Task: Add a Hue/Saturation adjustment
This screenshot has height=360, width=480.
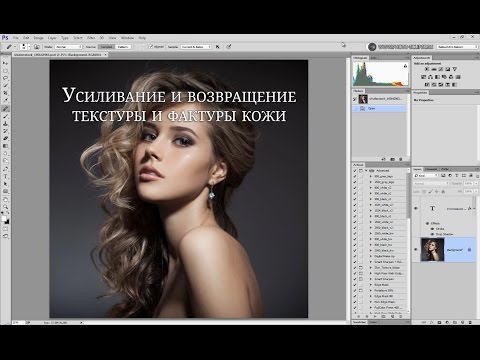Action: point(423,77)
